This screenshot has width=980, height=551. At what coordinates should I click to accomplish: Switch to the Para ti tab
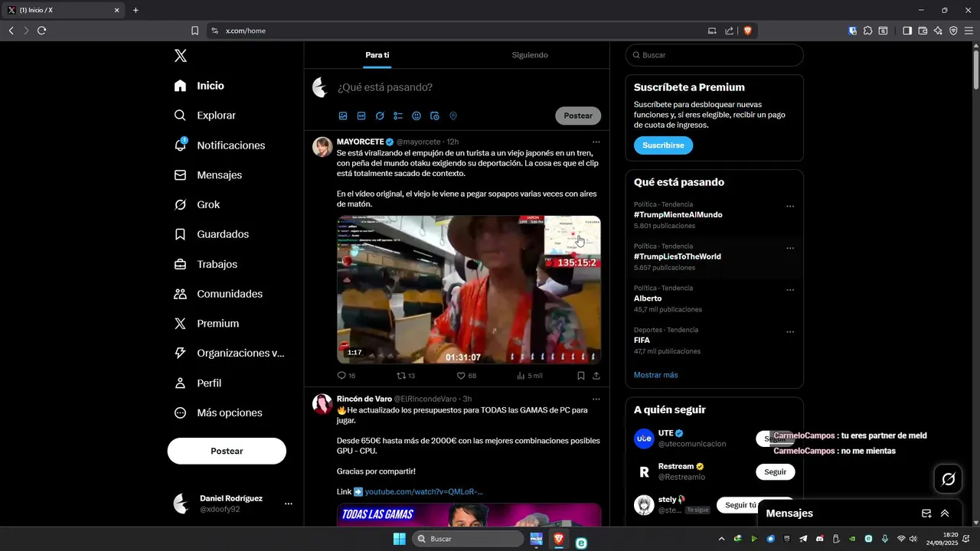[377, 55]
